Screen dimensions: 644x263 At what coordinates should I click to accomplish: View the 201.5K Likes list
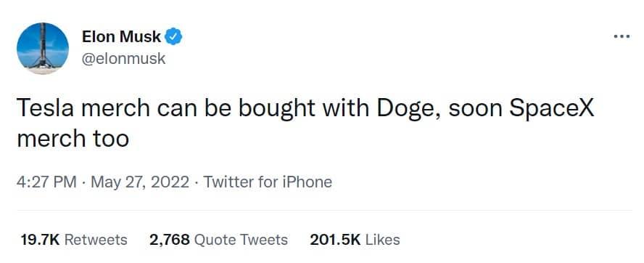click(x=355, y=240)
